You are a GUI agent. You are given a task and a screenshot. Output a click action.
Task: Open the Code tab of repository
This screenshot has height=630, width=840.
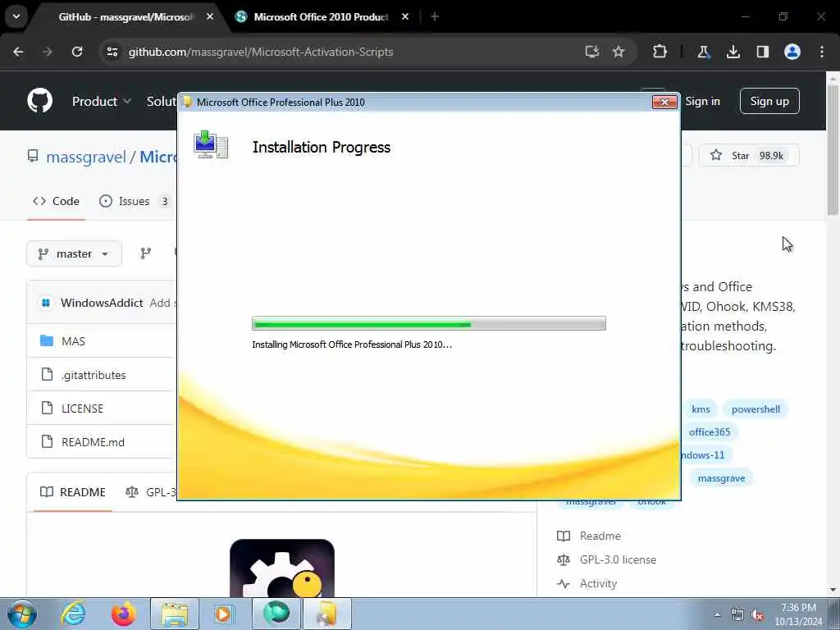56,202
